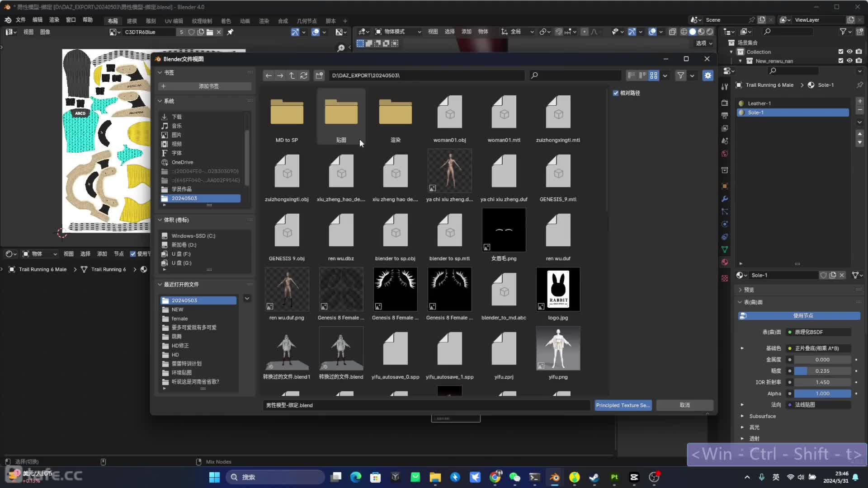
Task: Open the UV Editing workspace tab
Action: [x=174, y=21]
